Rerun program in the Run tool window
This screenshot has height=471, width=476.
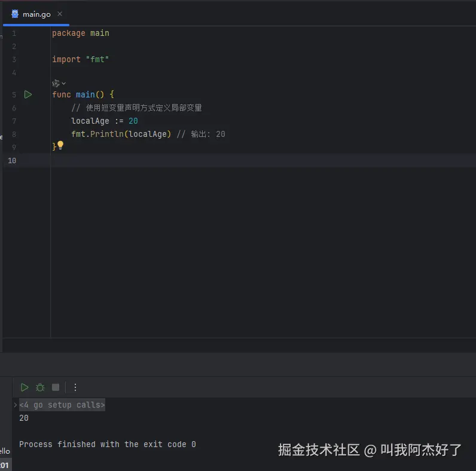pos(25,387)
